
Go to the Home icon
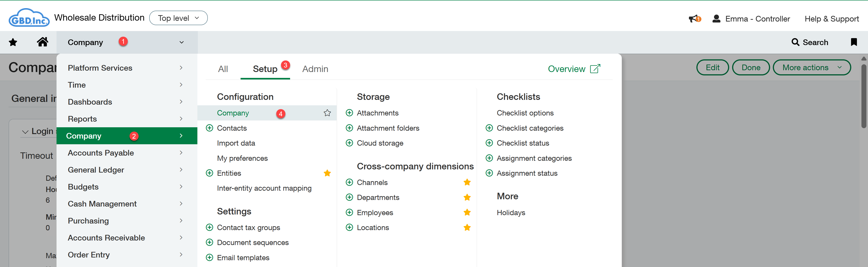coord(43,42)
